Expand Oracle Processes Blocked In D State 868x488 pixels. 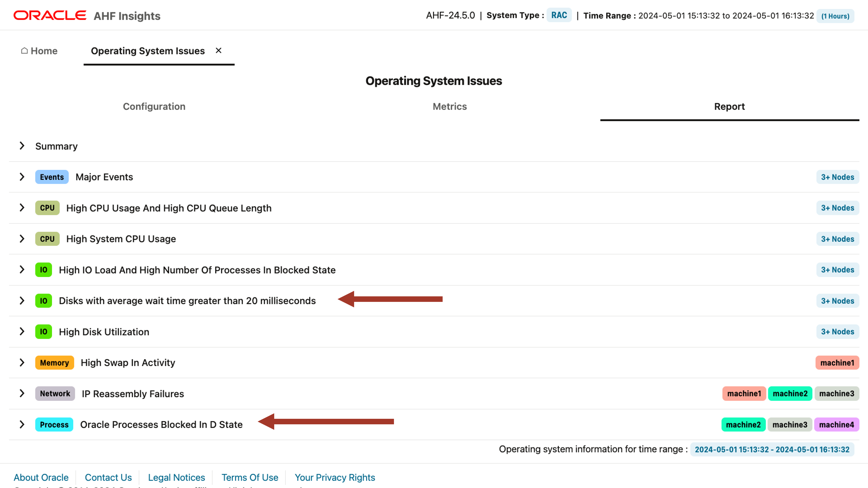click(x=22, y=424)
